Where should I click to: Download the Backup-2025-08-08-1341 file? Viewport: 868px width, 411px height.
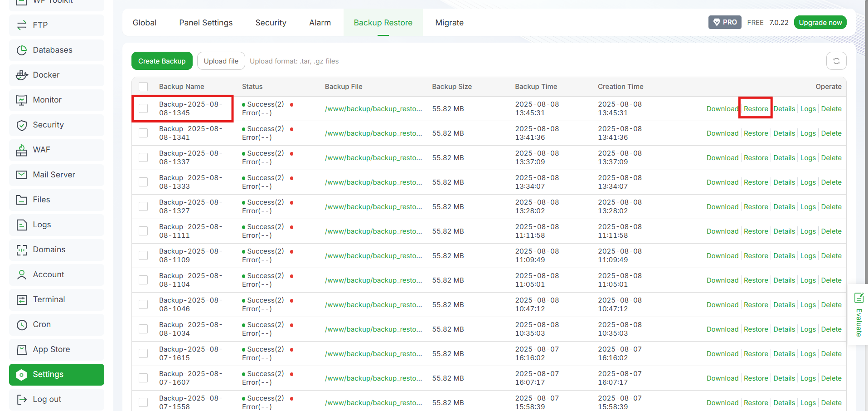tap(722, 133)
